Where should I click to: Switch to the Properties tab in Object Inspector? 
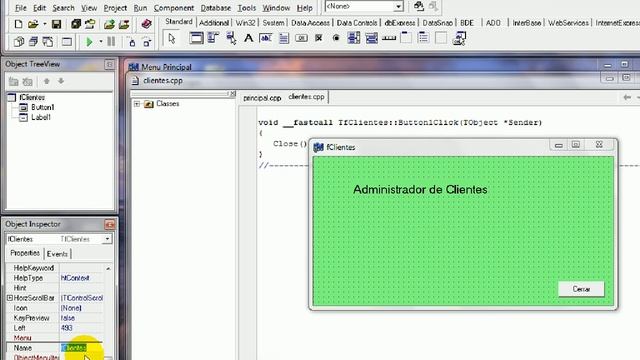[x=25, y=253]
